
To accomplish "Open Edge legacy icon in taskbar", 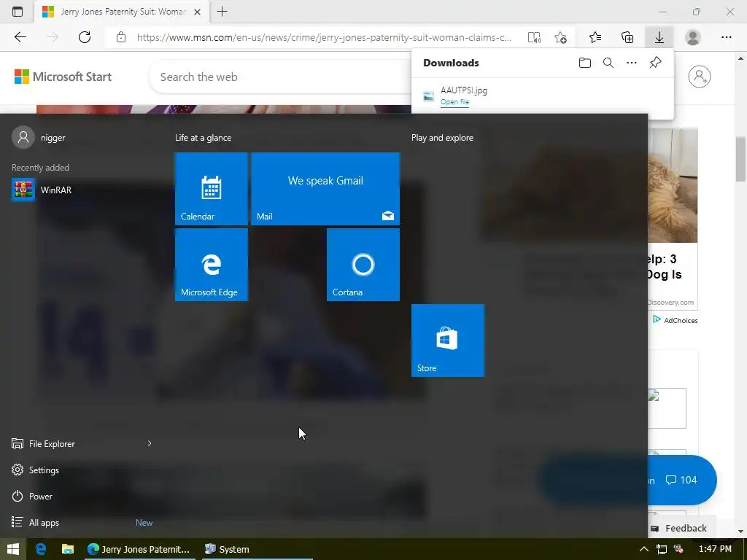I will pyautogui.click(x=41, y=549).
